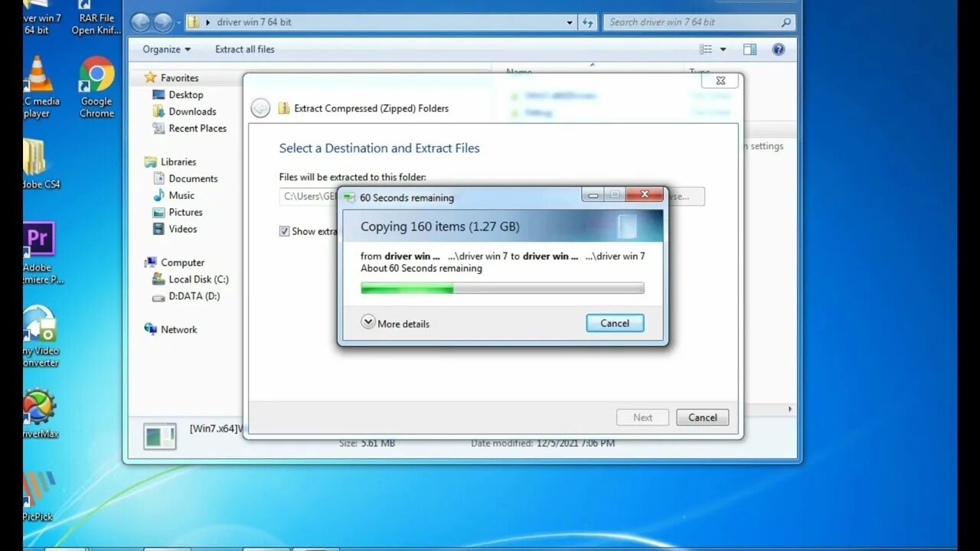Screen dimensions: 980x551
Task: Change your view icon in Explorer
Action: (x=706, y=49)
